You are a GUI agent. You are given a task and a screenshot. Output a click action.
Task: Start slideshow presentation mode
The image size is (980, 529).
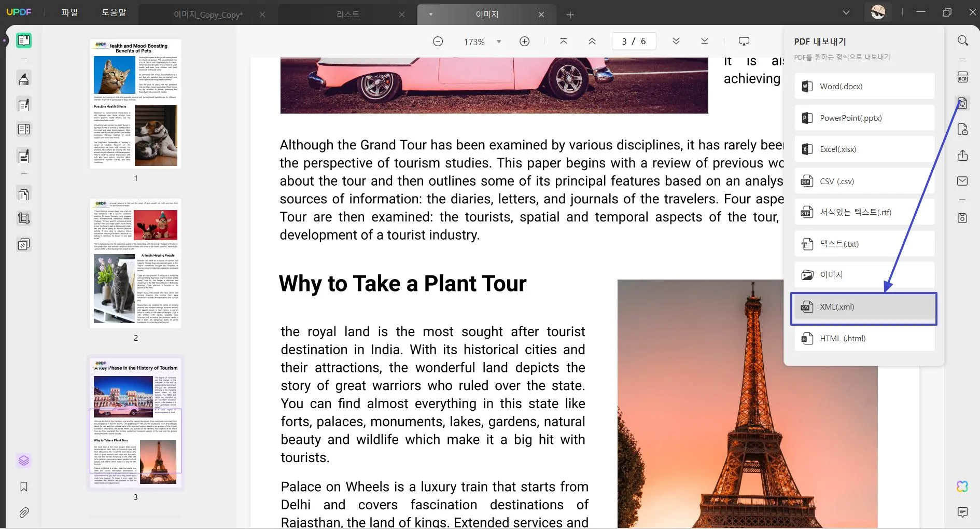[744, 41]
